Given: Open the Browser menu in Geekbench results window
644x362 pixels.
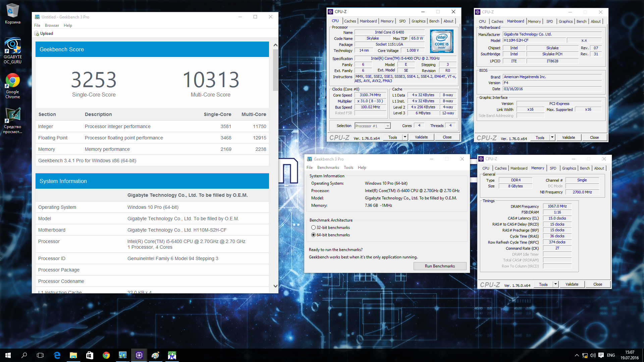Looking at the screenshot, I should point(52,25).
